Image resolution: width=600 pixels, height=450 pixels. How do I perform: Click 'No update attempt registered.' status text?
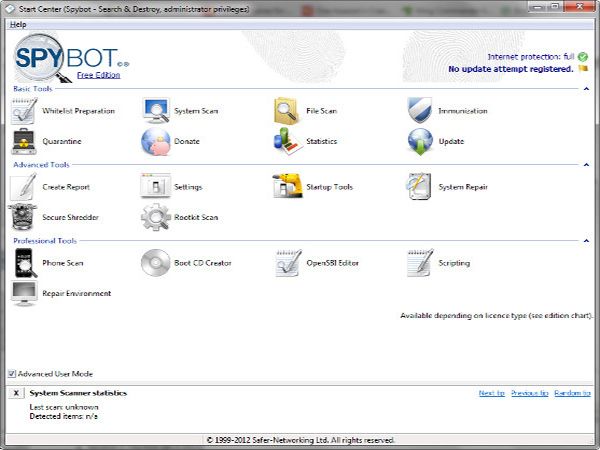point(511,69)
